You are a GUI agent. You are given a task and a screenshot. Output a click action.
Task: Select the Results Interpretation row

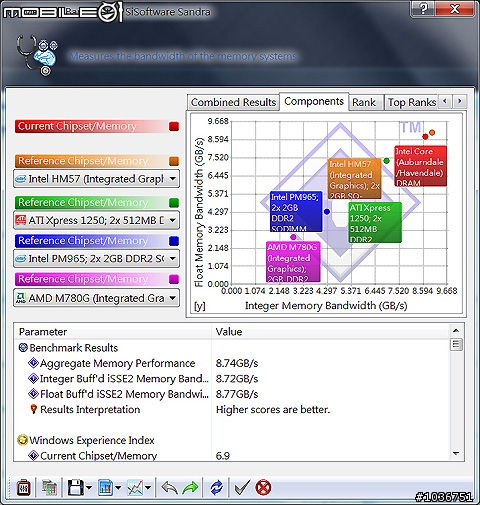(x=233, y=409)
